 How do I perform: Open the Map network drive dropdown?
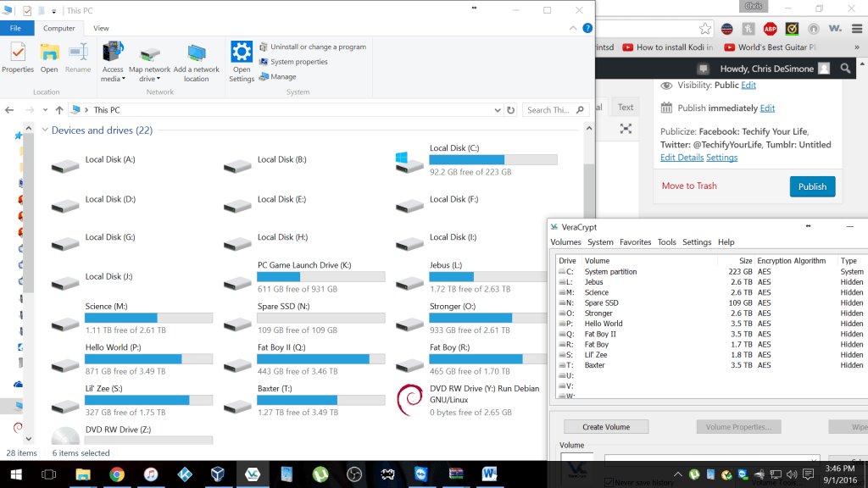click(x=149, y=61)
